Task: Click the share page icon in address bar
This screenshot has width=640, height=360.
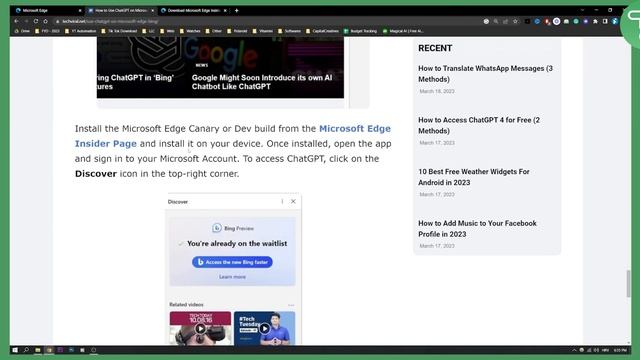Action: coord(506,21)
